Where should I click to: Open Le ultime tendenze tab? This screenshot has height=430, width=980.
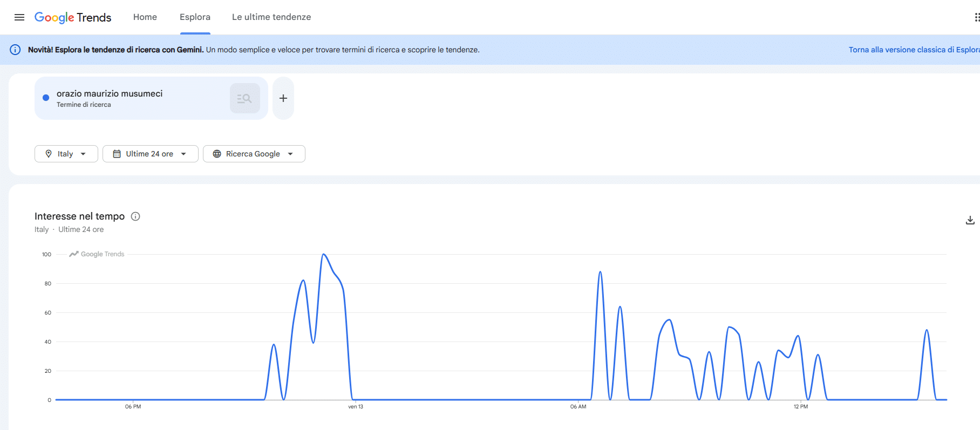tap(271, 17)
